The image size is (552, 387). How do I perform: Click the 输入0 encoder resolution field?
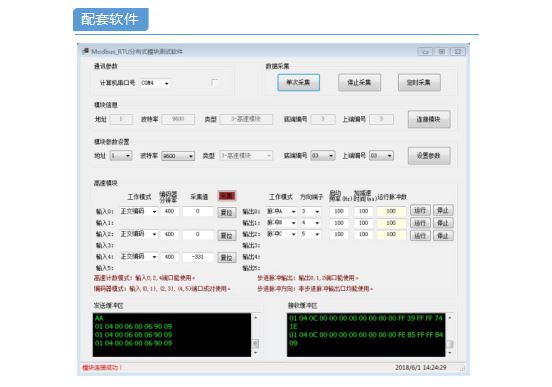click(x=169, y=211)
